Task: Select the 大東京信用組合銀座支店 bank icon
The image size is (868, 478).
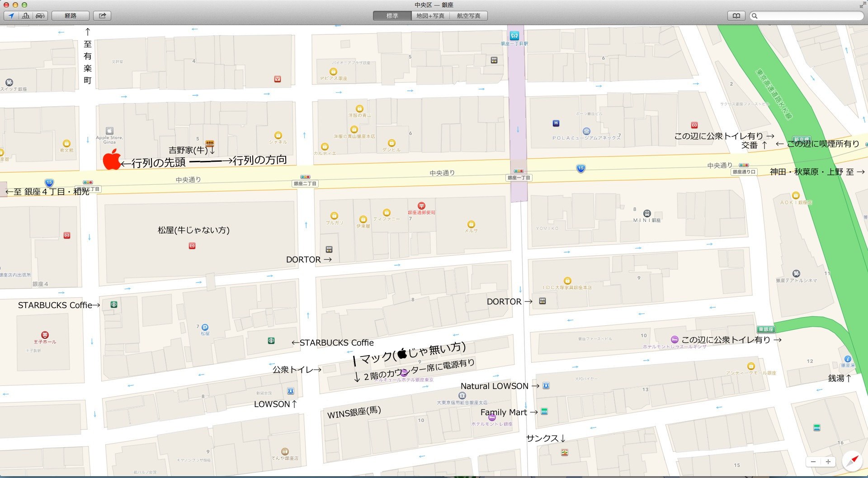Action: point(462,395)
